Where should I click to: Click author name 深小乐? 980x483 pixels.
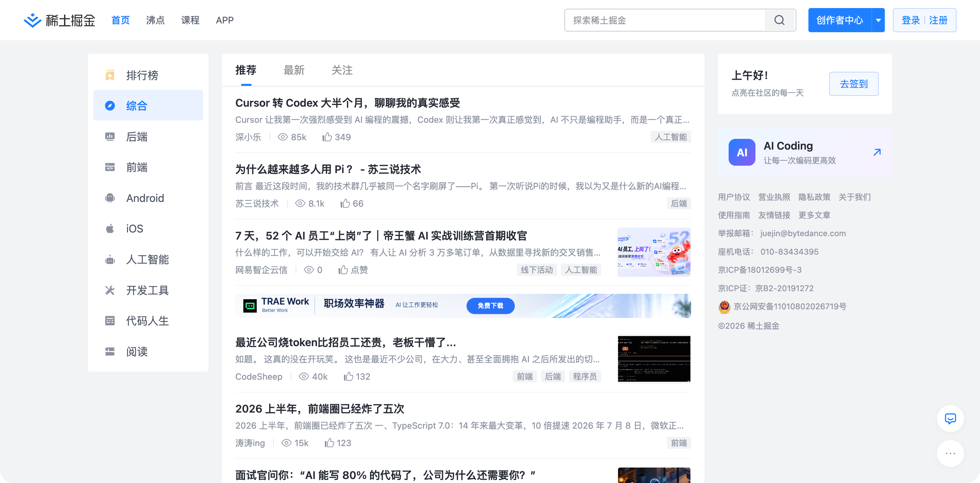click(248, 137)
